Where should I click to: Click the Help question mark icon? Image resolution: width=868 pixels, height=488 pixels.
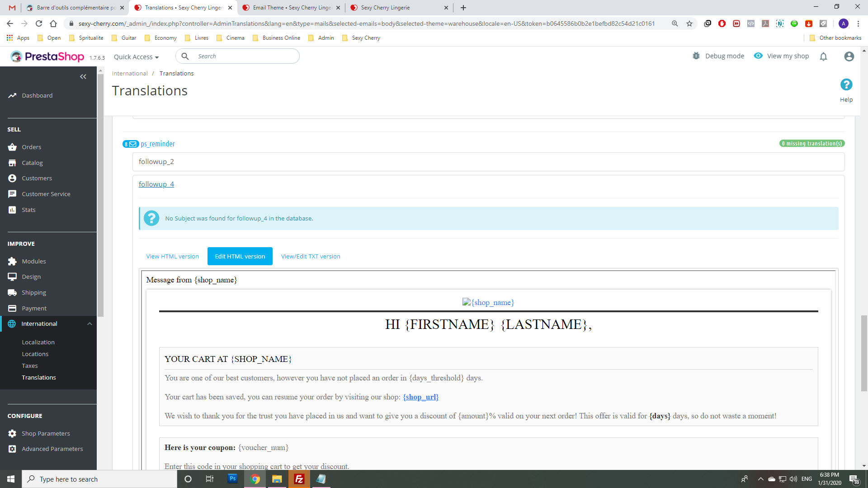point(846,85)
